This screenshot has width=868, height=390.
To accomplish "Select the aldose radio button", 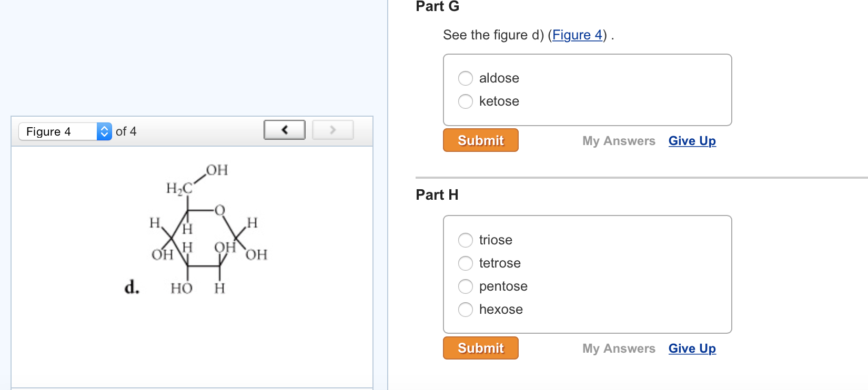I will [x=465, y=78].
